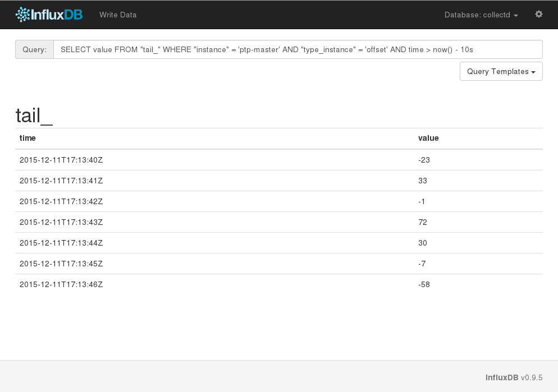The width and height of the screenshot is (558, 392).
Task: Sort by the time column header
Action: [28, 138]
